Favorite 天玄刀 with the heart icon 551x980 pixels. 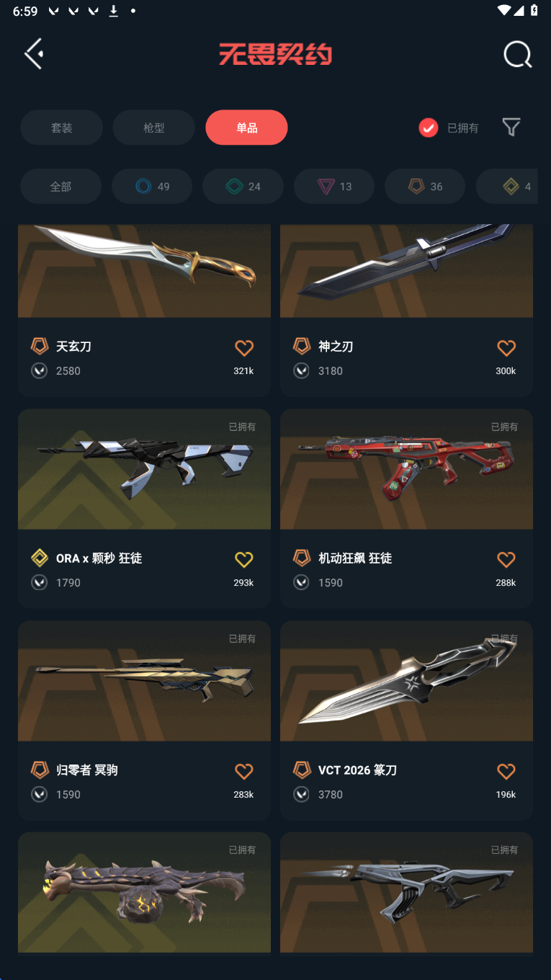(x=244, y=348)
